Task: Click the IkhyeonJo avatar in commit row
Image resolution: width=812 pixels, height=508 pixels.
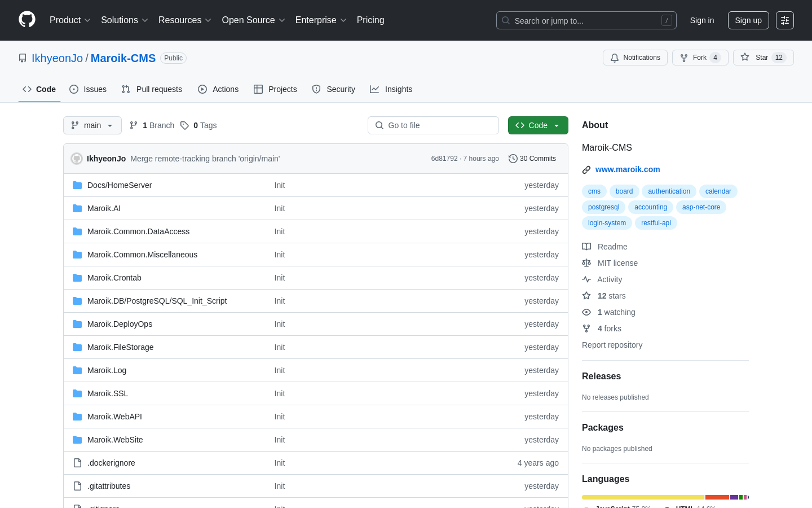Action: pyautogui.click(x=77, y=159)
